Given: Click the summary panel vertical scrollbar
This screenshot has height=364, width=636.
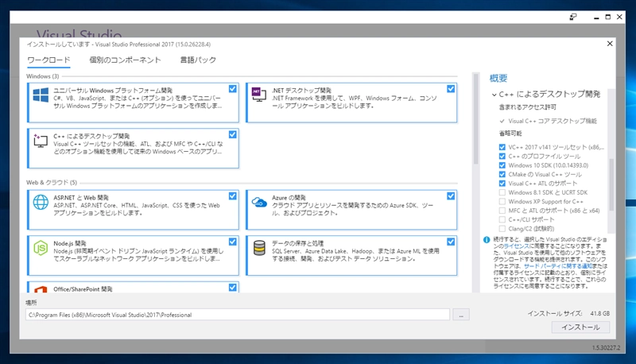Looking at the screenshot, I should [611, 184].
